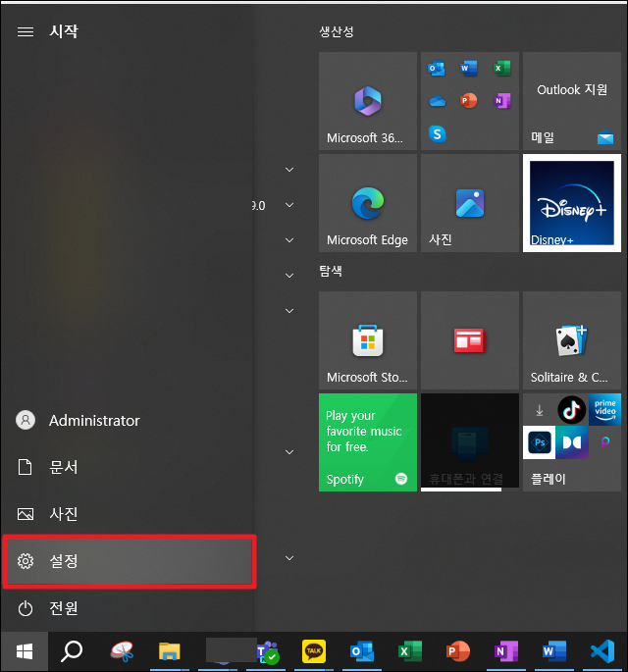Image resolution: width=628 pixels, height=672 pixels.
Task: Open Dolby Access in the 플레이 folder
Action: point(572,442)
